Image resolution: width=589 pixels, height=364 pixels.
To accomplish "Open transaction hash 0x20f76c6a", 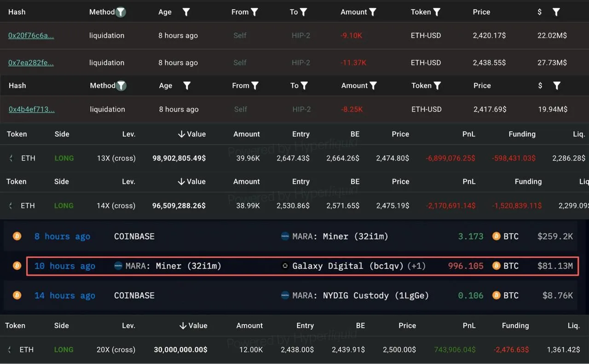I will (x=31, y=35).
